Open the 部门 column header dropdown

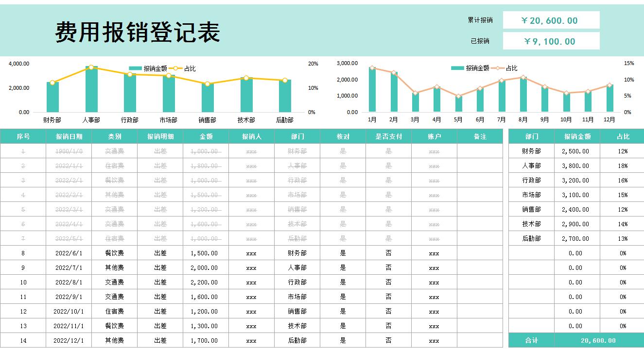tap(296, 136)
